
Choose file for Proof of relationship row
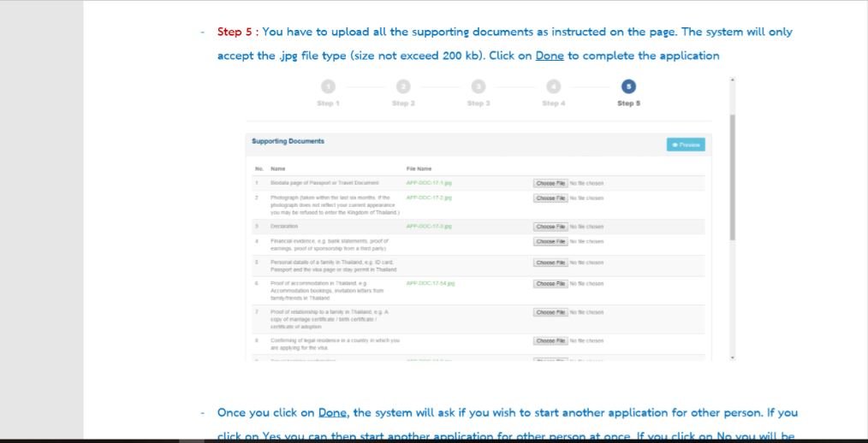[550, 312]
